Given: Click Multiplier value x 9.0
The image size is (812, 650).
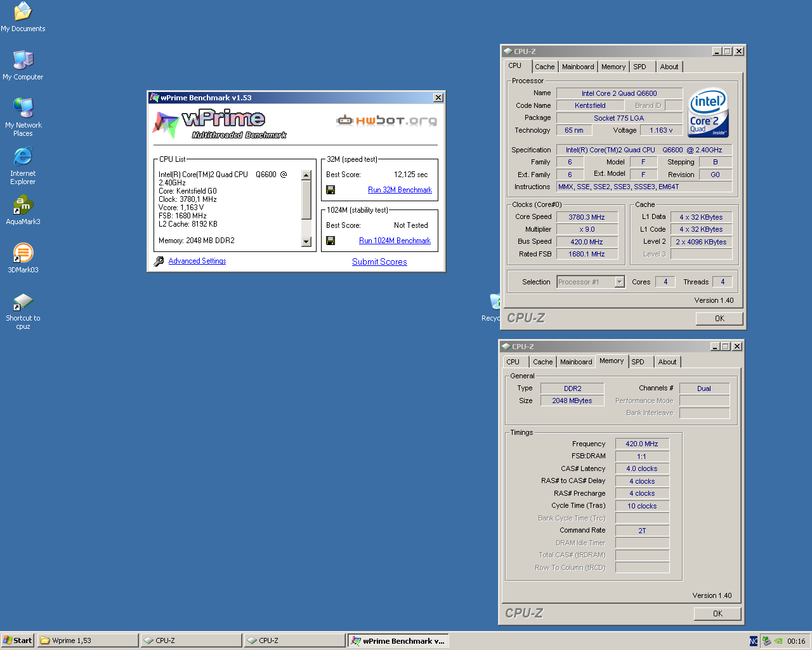Looking at the screenshot, I should click(x=587, y=229).
